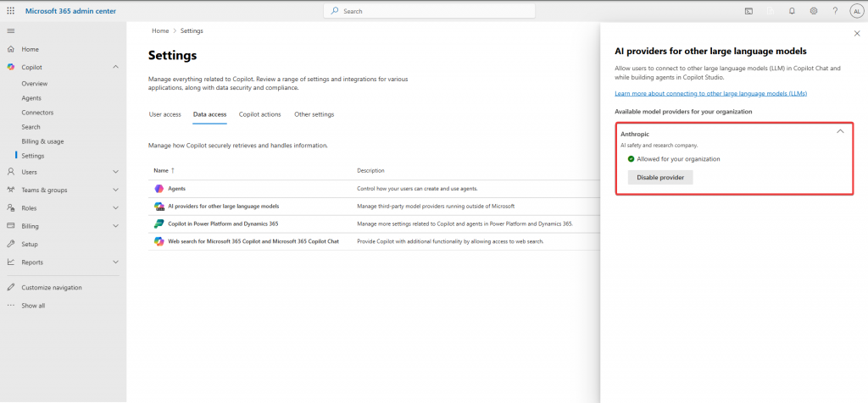Open Agents in the Copilot sidebar menu

(x=31, y=98)
